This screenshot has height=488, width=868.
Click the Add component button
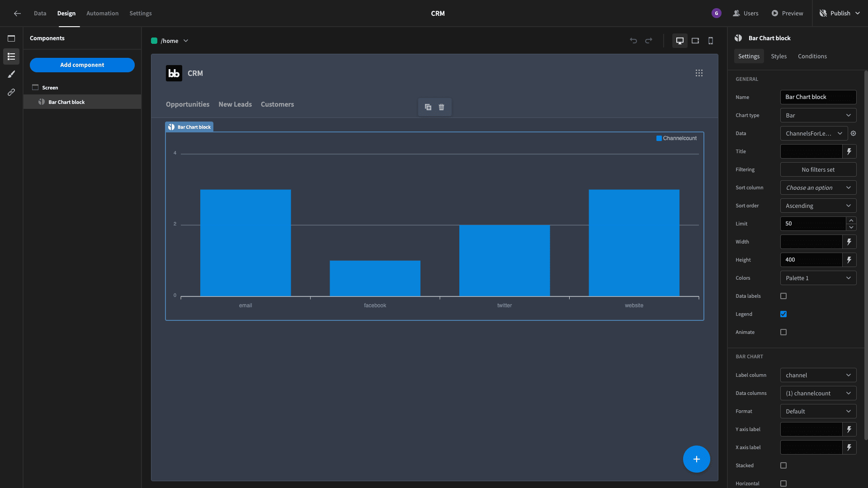click(x=82, y=65)
